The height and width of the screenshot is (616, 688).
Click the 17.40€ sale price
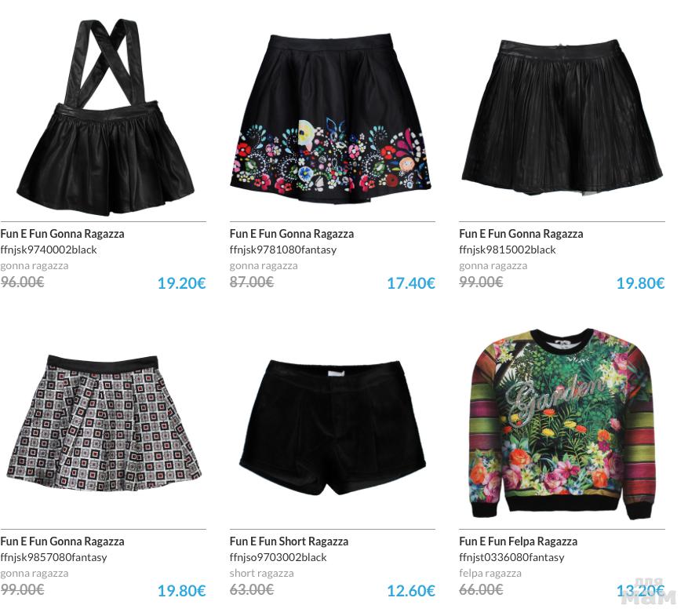pos(411,283)
